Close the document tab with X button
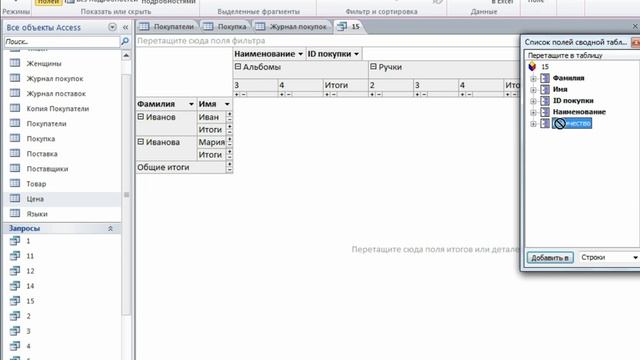640x360 pixels. [x=636, y=27]
